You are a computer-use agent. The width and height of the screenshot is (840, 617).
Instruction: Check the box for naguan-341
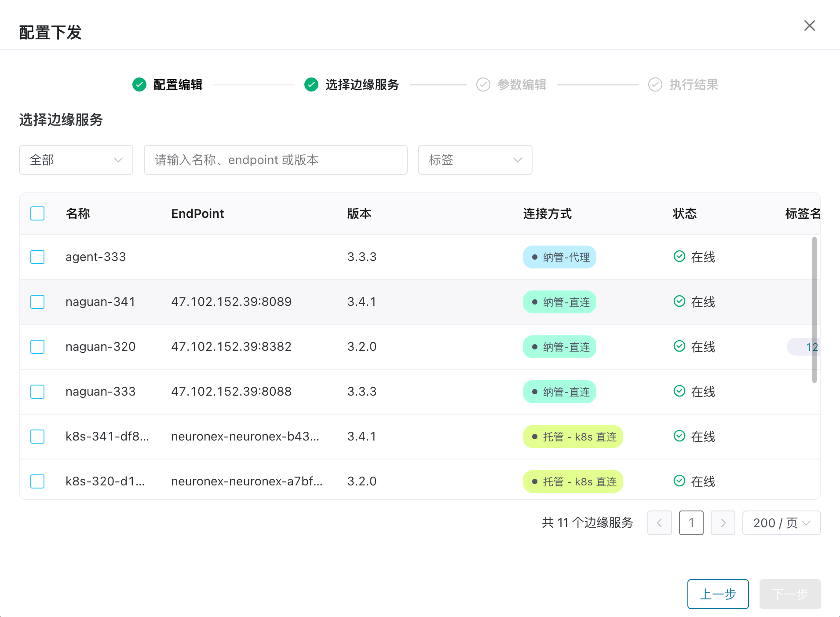[37, 302]
